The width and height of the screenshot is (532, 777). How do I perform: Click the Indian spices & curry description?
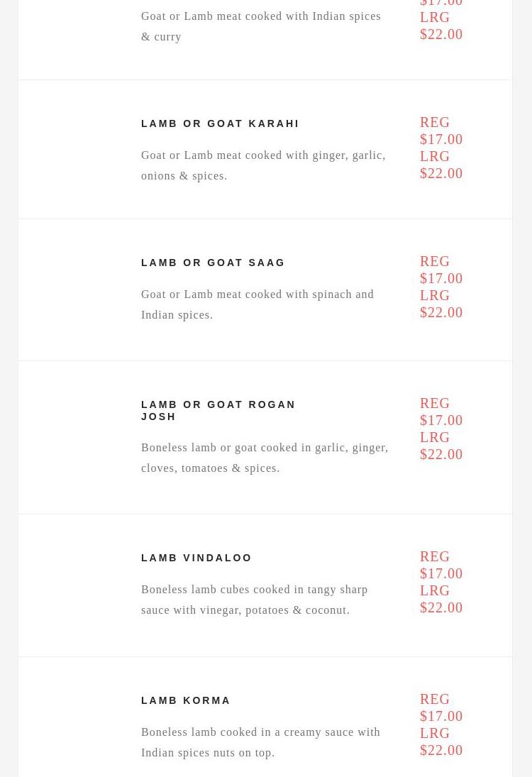(260, 26)
